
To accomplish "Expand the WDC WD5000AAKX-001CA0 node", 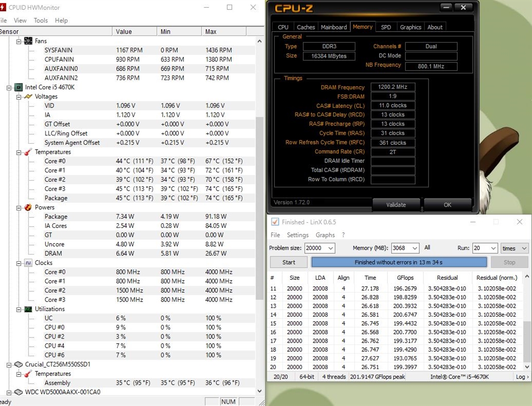I will click(x=9, y=393).
